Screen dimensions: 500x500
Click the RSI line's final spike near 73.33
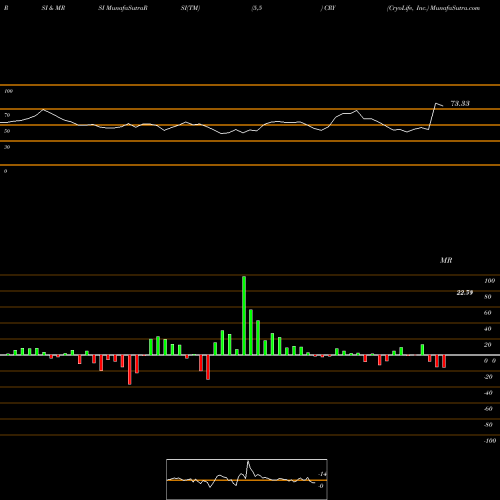(x=436, y=104)
